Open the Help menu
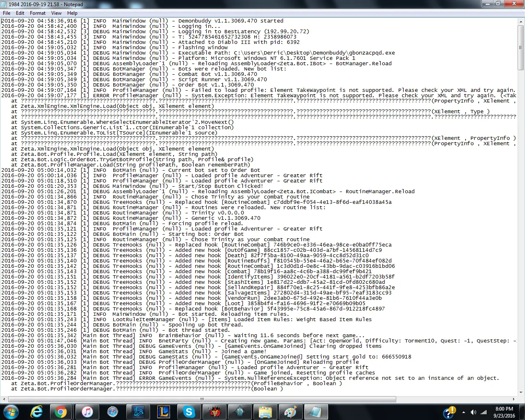This screenshot has width=525, height=420. coord(72,13)
